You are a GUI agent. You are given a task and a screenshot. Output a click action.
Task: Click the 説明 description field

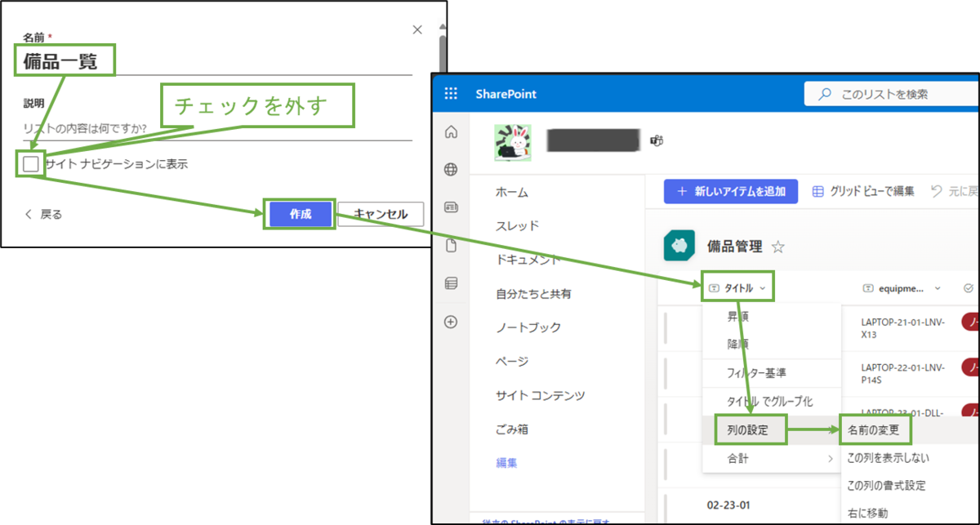tap(217, 129)
